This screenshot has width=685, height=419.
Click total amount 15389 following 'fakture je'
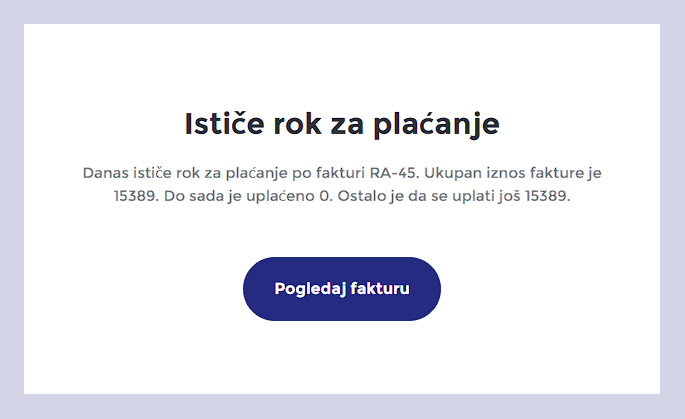click(x=136, y=196)
